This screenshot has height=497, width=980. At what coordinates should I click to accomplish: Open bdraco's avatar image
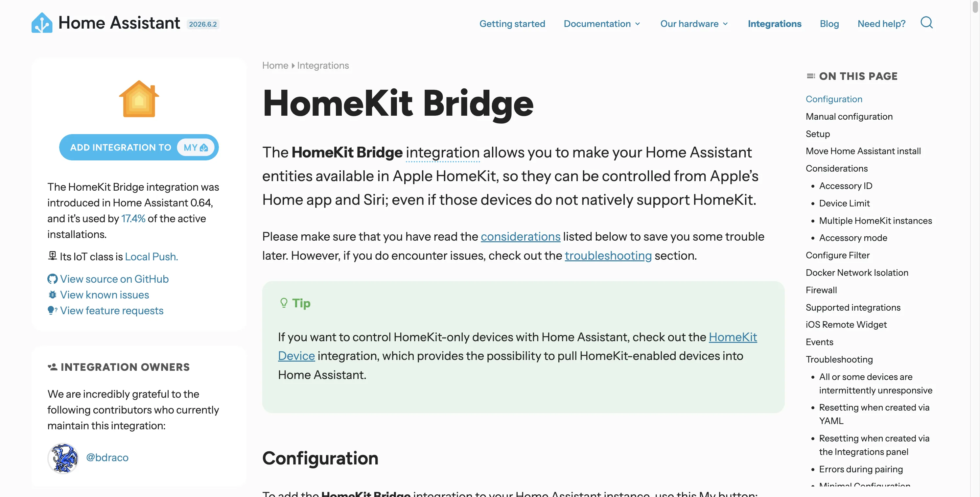63,458
